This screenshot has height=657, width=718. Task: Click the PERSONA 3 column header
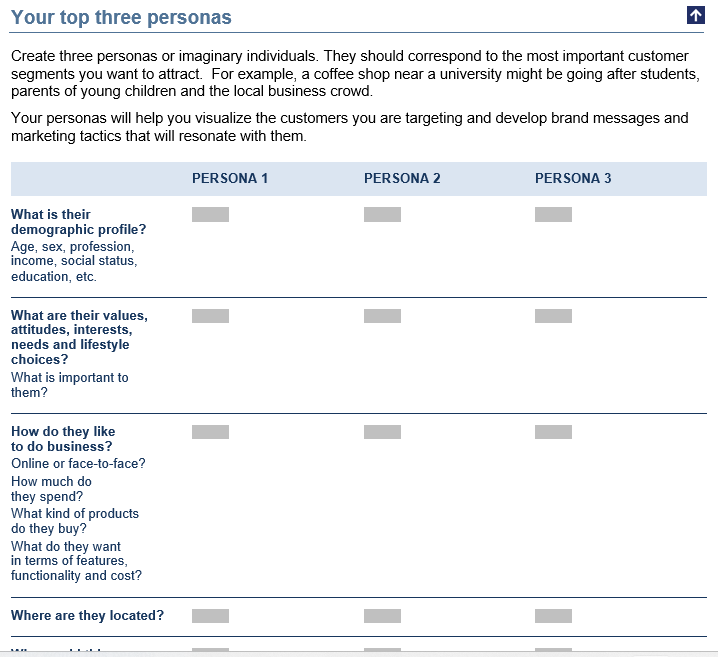[x=573, y=179]
